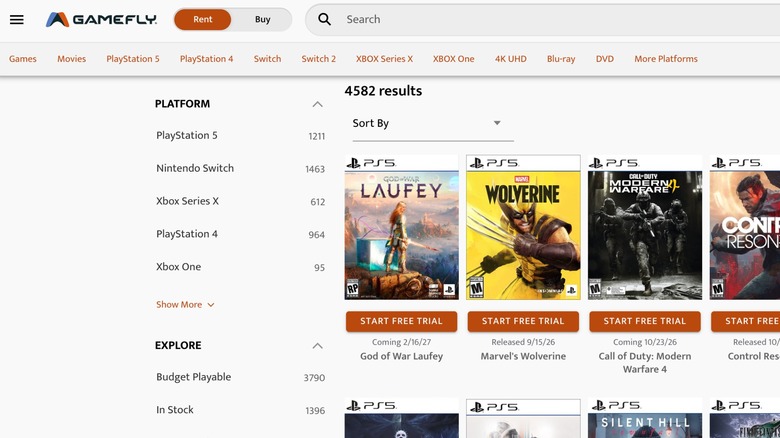Start free trial under Marvel's Wolverine
Image resolution: width=780 pixels, height=438 pixels.
pos(523,322)
